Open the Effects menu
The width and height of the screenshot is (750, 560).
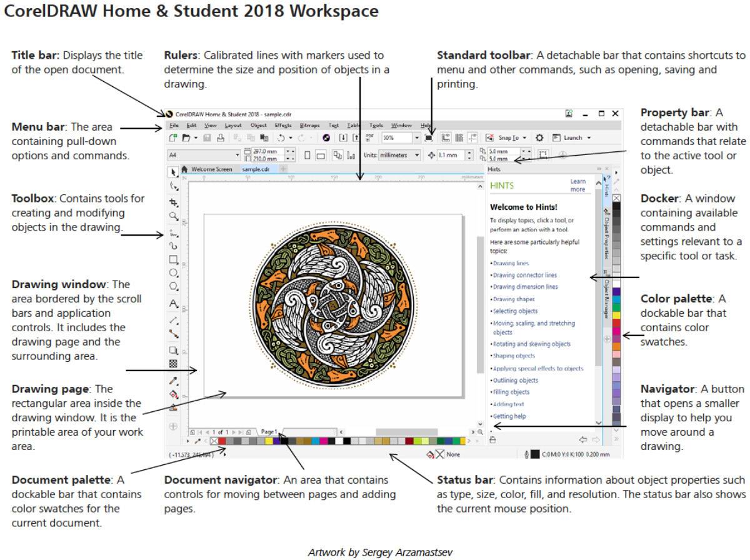[x=282, y=126]
